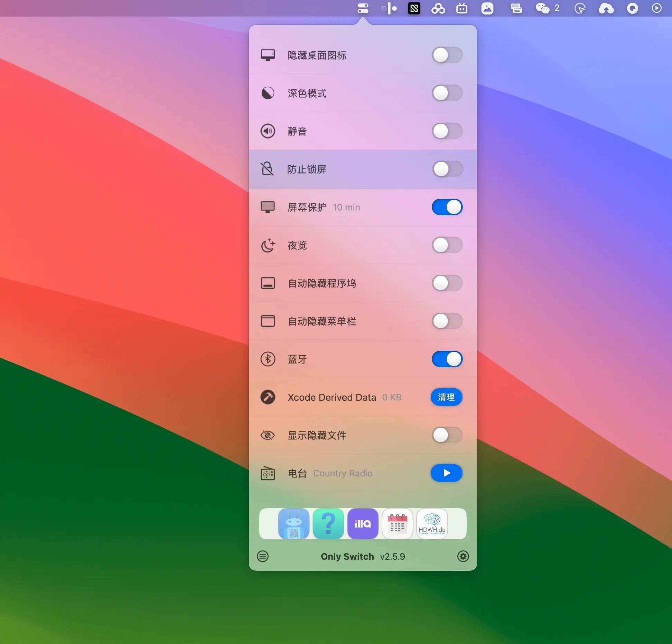The height and width of the screenshot is (644, 672).
Task: Turn off Bluetooth (蓝牙) switch
Action: [447, 359]
